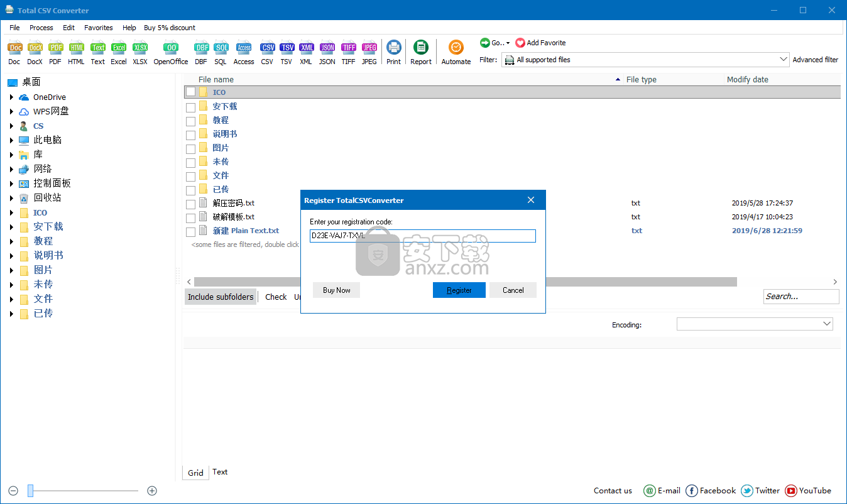Screen dimensions: 847x504
Task: Select the OpenOffice conversion icon
Action: point(170,48)
